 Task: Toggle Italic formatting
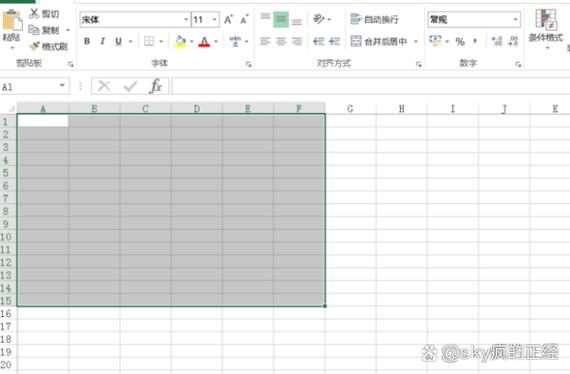click(x=103, y=41)
